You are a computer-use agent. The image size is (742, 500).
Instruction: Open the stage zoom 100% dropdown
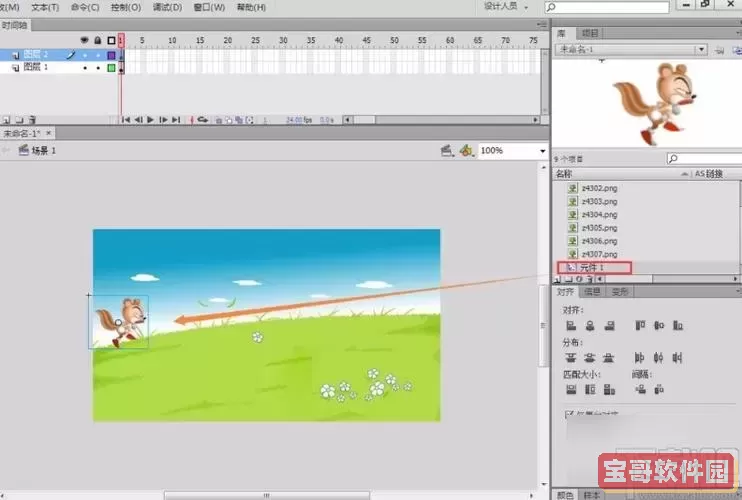(x=543, y=151)
